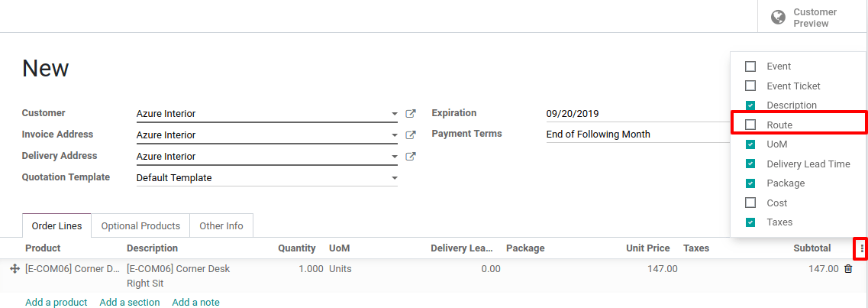This screenshot has width=868, height=308.
Task: Open the Delivery Address dropdown arrow
Action: pyautogui.click(x=394, y=157)
